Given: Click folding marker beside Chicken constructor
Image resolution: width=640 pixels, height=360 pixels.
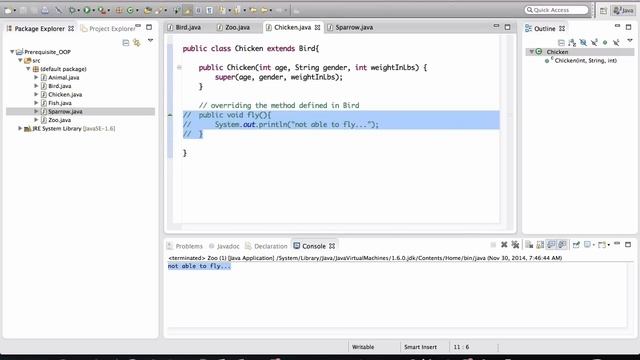Looking at the screenshot, I should tap(179, 67).
